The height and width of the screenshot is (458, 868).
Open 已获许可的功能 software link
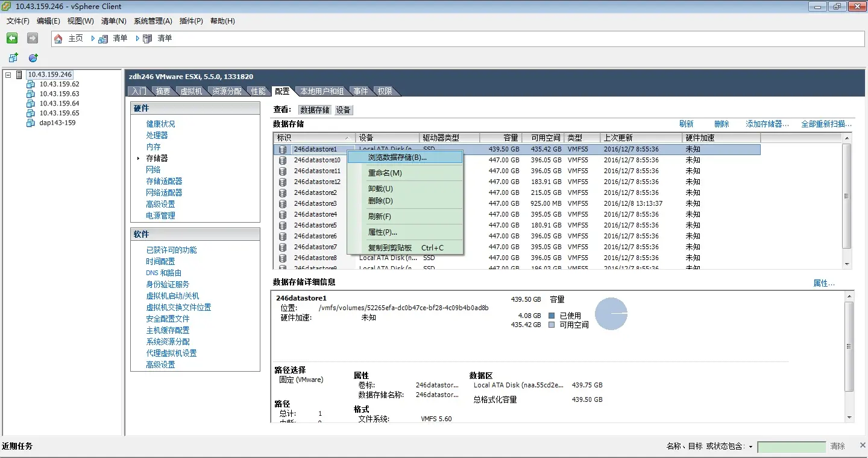pyautogui.click(x=171, y=250)
